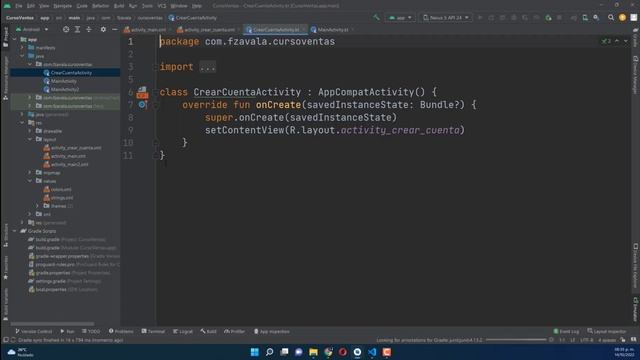Collapse Gradle Scripts node
The image size is (640, 360).
point(15,231)
